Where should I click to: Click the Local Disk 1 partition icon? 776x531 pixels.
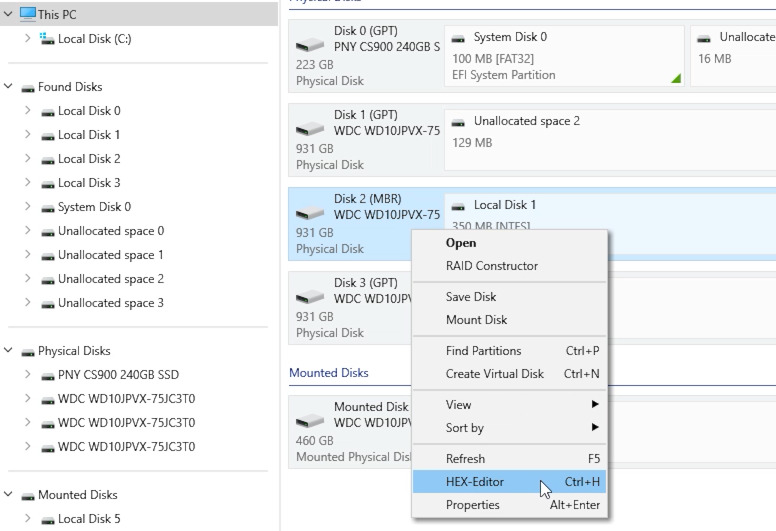click(458, 206)
